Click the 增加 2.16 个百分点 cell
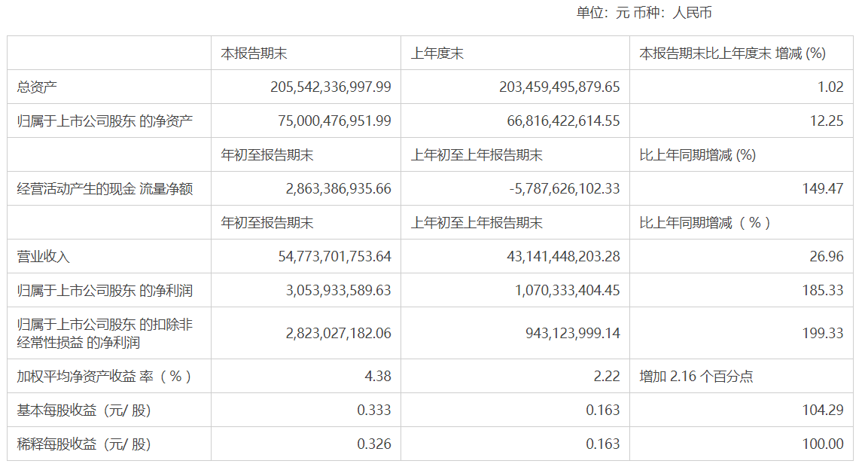The width and height of the screenshot is (868, 470). (x=696, y=377)
